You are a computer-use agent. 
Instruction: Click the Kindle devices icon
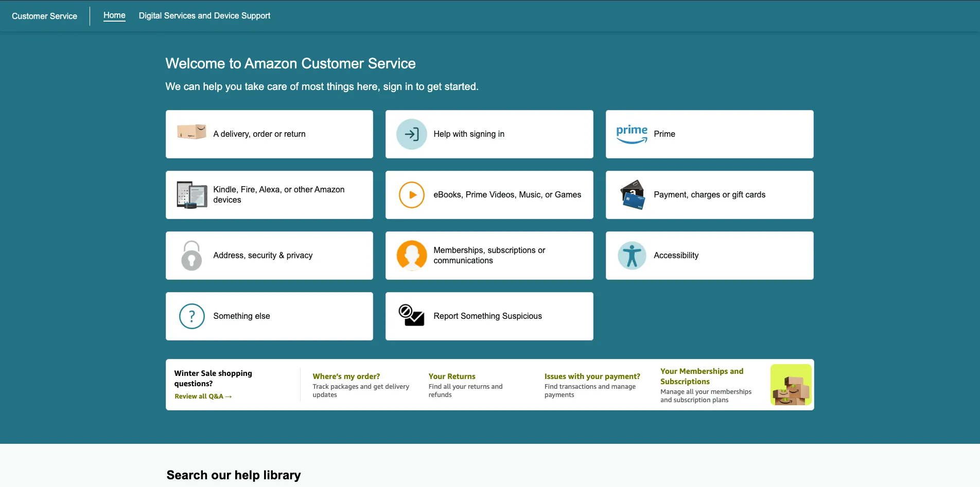191,194
